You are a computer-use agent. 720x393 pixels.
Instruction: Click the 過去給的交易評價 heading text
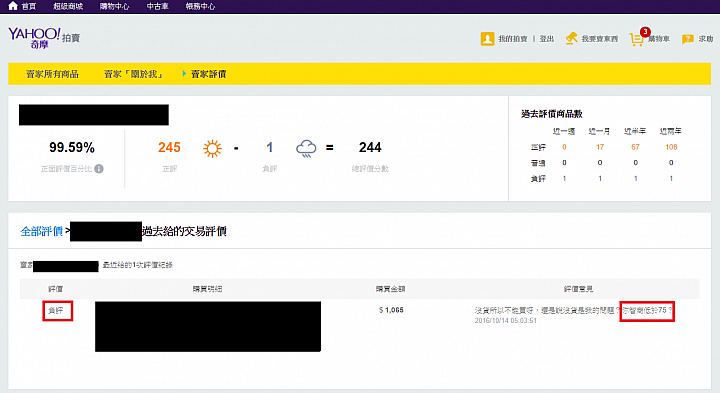184,231
